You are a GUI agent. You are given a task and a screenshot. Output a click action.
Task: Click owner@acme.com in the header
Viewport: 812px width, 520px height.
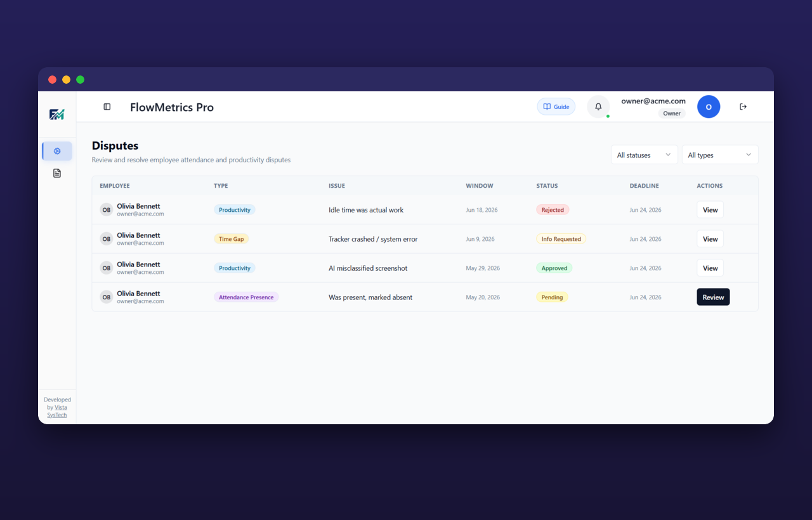coord(653,101)
